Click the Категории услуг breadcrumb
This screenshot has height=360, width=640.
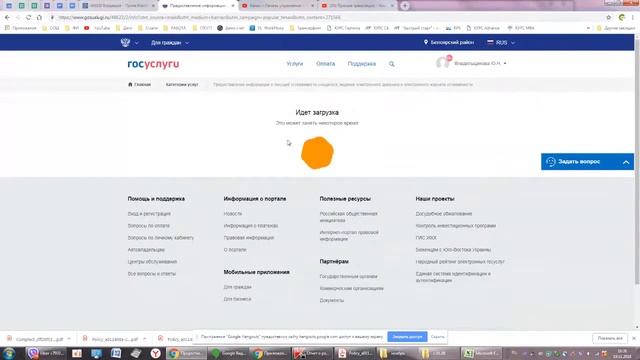182,84
